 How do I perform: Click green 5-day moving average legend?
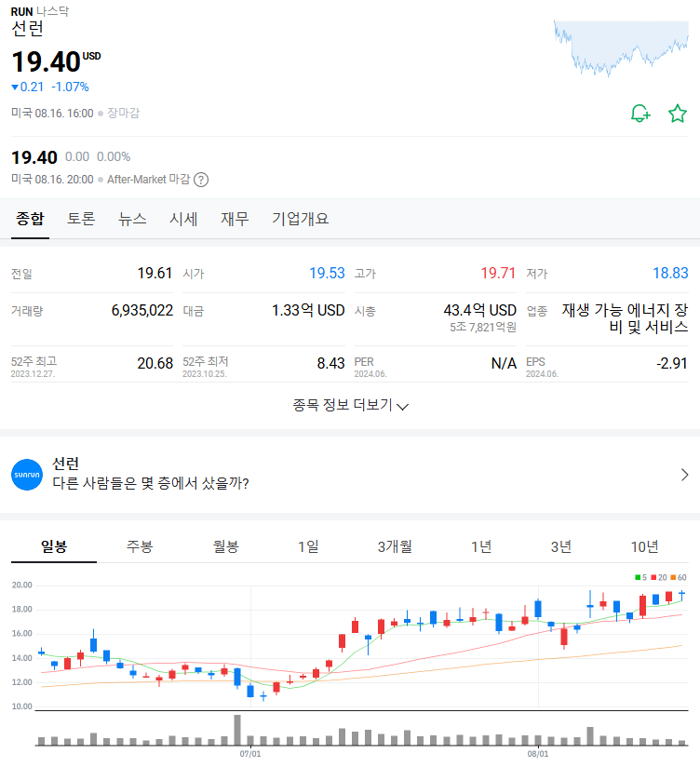[x=640, y=578]
